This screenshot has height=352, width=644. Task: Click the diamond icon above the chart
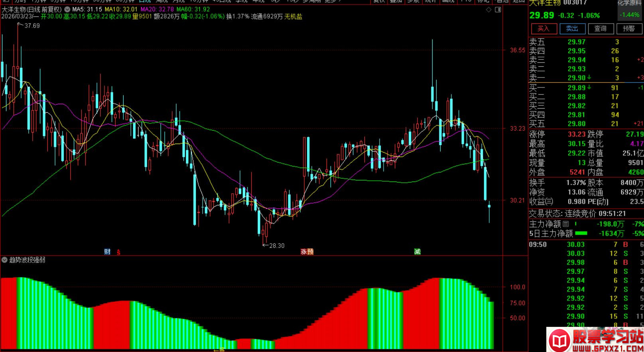(488, 10)
